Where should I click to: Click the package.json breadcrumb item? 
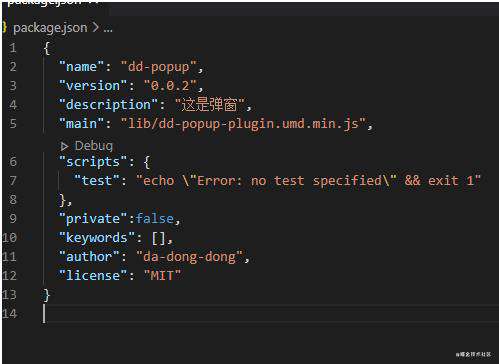[50, 28]
